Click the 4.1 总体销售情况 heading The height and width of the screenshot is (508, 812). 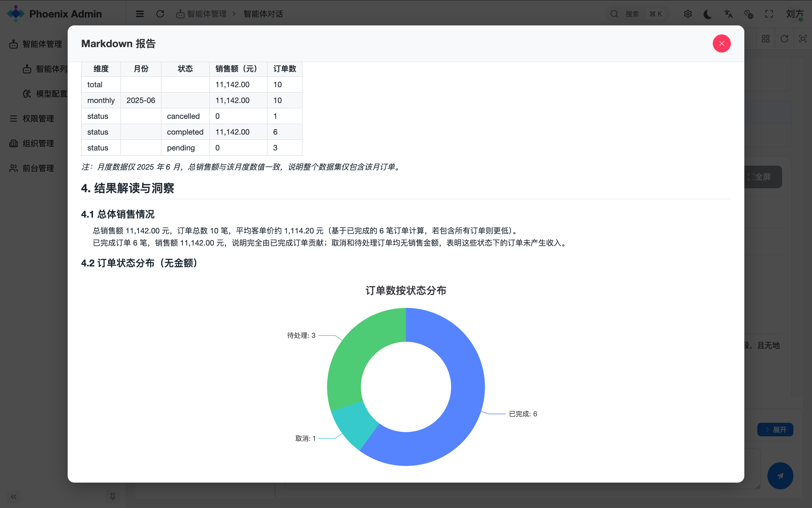[118, 214]
